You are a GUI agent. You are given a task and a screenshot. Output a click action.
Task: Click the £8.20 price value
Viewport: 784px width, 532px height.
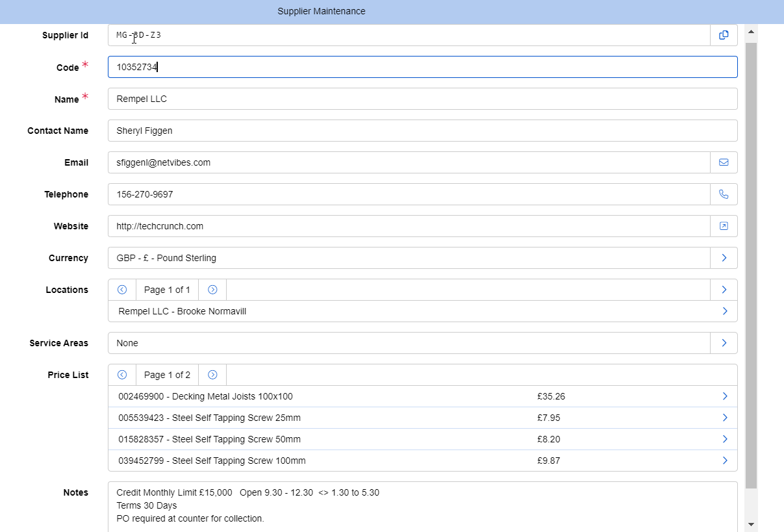[x=548, y=439]
